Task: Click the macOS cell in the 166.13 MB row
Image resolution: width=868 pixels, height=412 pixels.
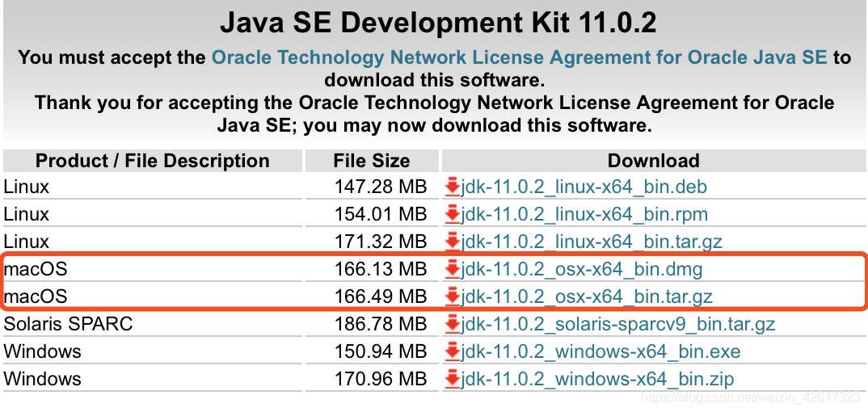Action: pyautogui.click(x=153, y=269)
